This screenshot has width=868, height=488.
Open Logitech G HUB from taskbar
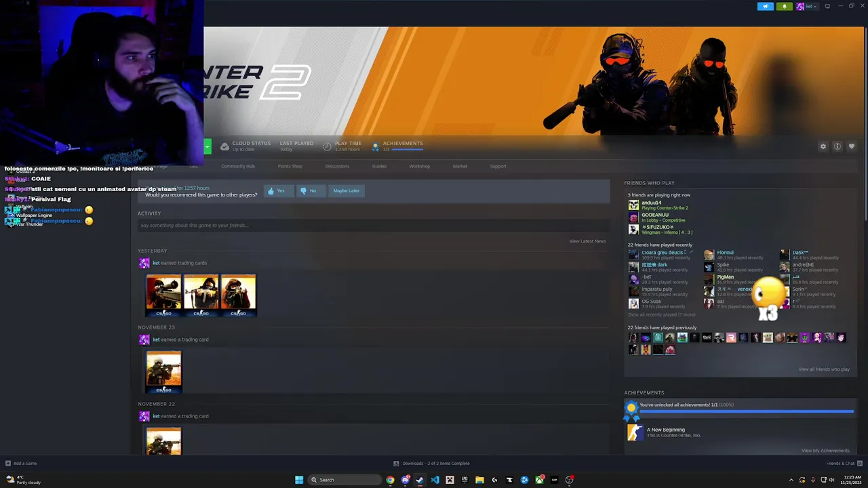tap(494, 480)
